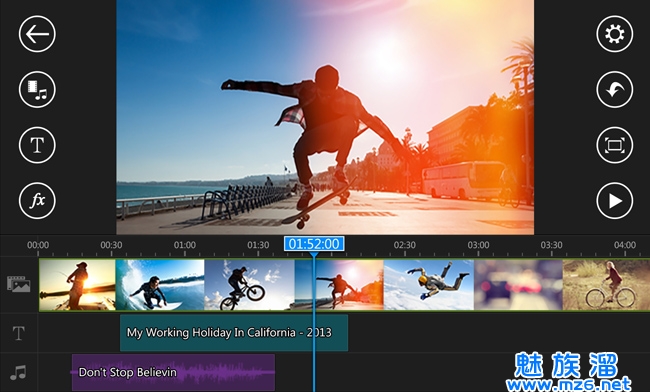Undo last action with curved arrow icon
Image resolution: width=650 pixels, height=392 pixels.
[x=615, y=90]
